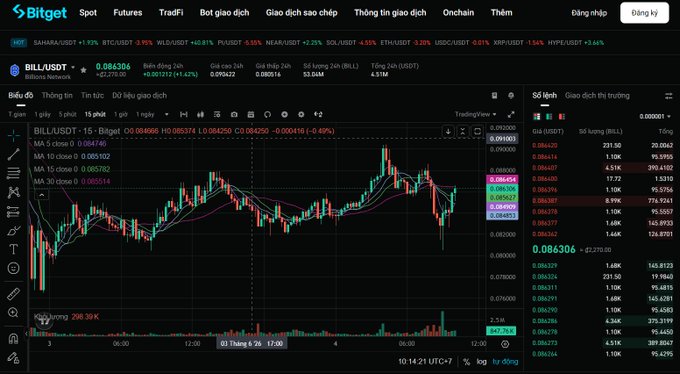Screen dimensions: 680x374
Task: Open the Spot menu
Action: [88, 13]
